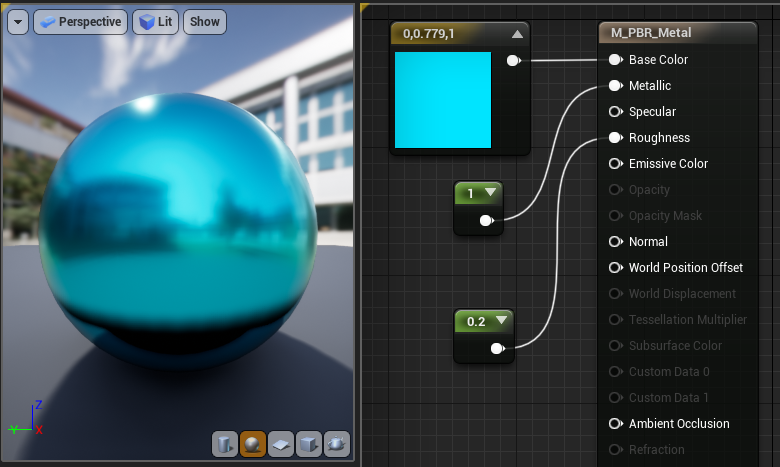780x467 pixels.
Task: Select the cylinder preview mesh icon
Action: click(x=225, y=444)
